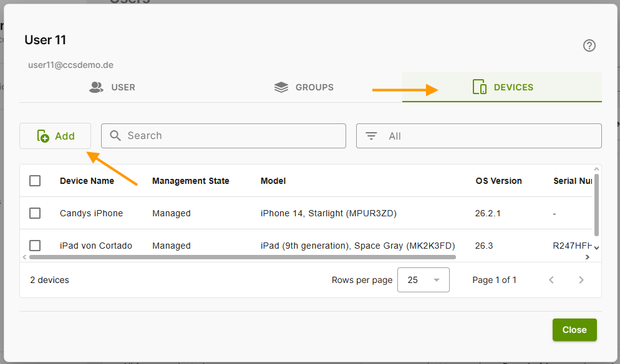Viewport: 620px width, 364px height.
Task: Focus the Search input field
Action: click(223, 136)
